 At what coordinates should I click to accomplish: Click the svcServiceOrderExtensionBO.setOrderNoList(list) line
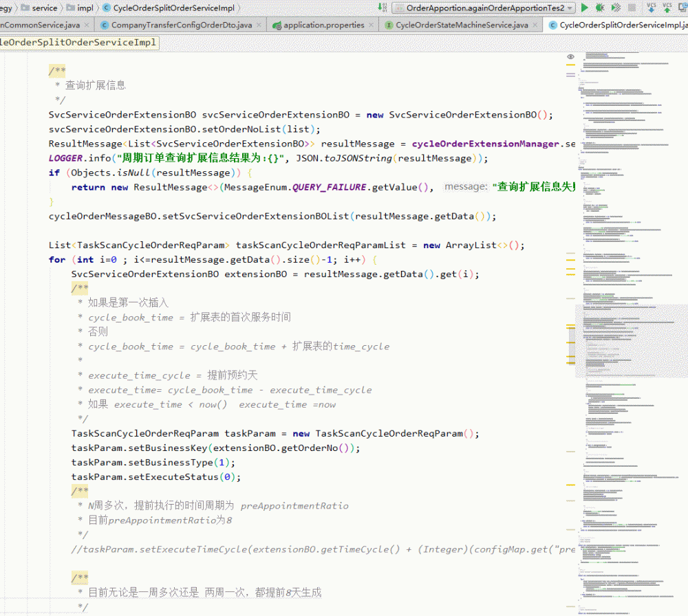coord(184,129)
